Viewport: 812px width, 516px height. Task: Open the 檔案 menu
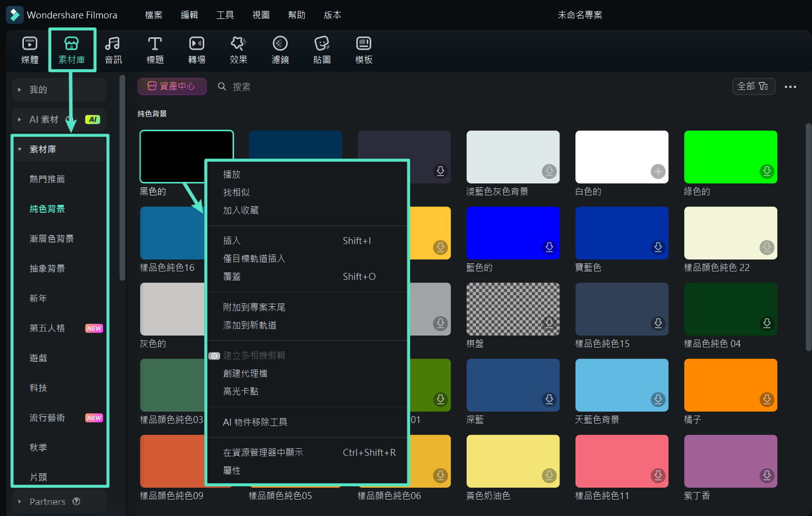(154, 15)
